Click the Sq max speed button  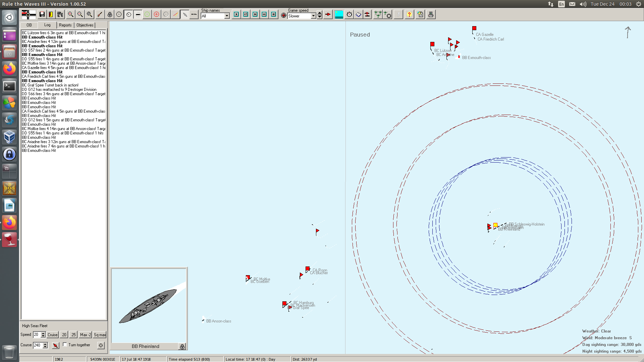pos(100,335)
